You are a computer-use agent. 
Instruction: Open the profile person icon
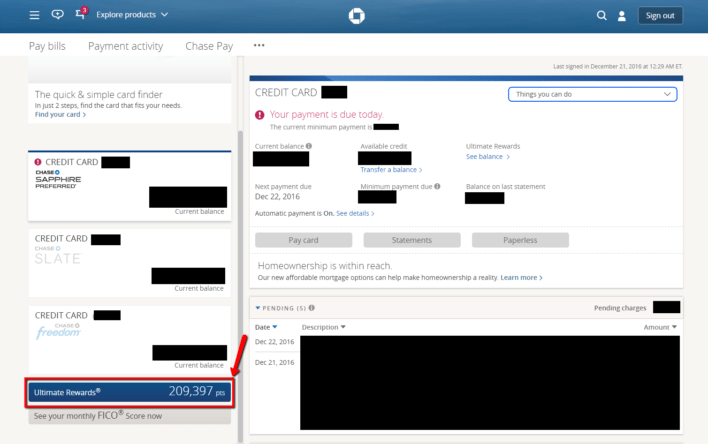click(x=622, y=16)
